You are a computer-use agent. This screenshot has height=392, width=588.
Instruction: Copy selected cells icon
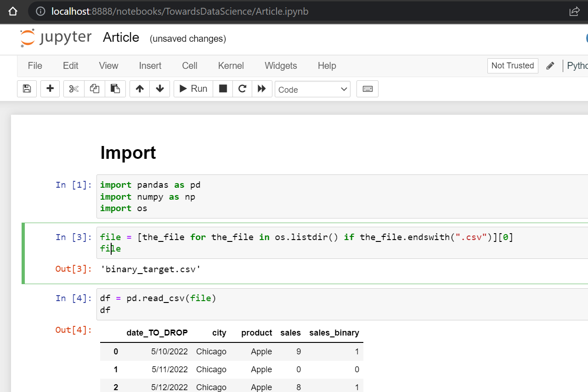click(x=95, y=89)
